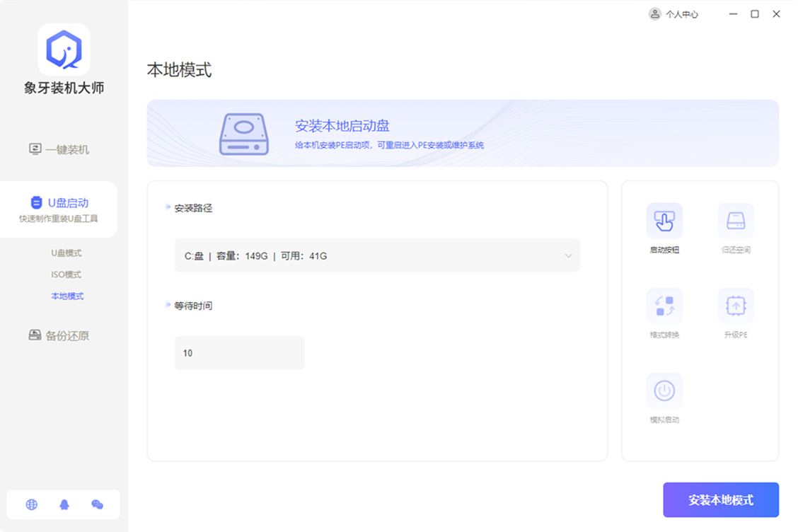Select the 启动按钮 tool icon
This screenshot has width=798, height=532.
tap(664, 221)
